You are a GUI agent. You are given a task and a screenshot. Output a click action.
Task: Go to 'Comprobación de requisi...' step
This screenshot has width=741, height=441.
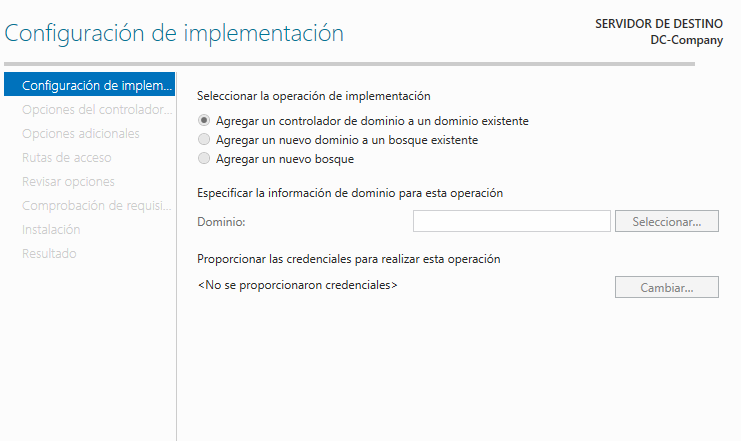[x=96, y=206]
